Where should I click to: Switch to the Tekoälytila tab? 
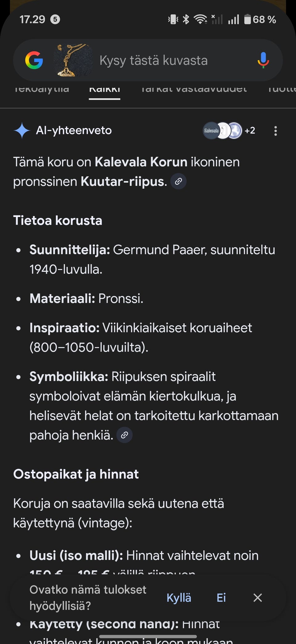coord(42,89)
